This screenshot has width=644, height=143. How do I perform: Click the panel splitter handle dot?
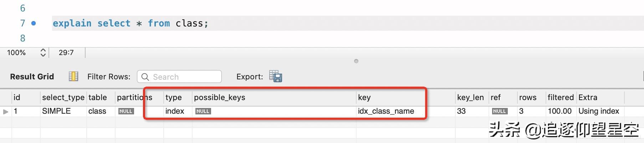pos(356,61)
